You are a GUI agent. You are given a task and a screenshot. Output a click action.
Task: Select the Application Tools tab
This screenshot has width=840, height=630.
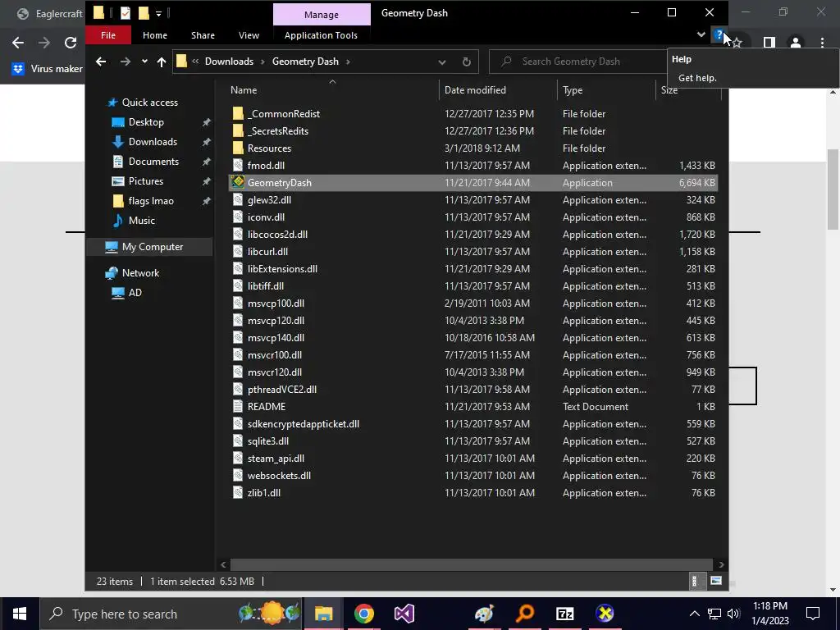(321, 35)
